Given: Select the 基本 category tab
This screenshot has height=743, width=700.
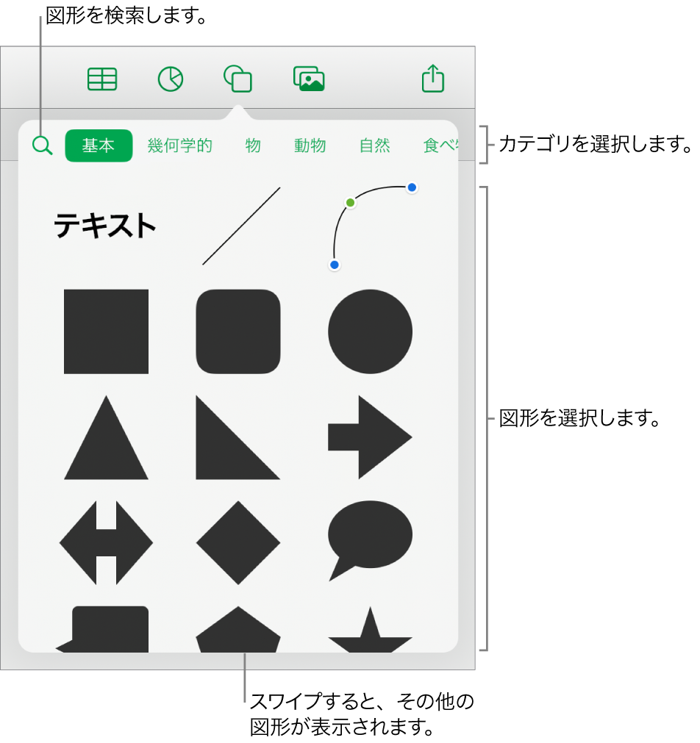Looking at the screenshot, I should pyautogui.click(x=99, y=146).
